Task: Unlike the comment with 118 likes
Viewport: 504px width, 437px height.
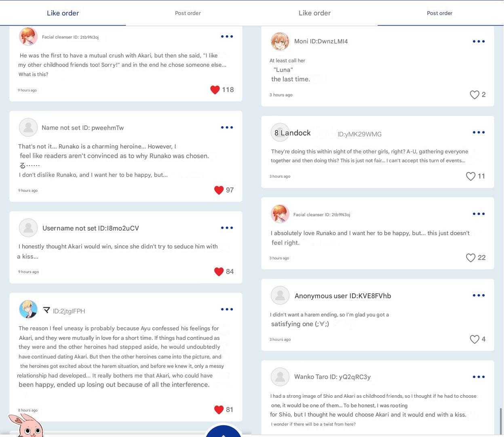Action: 215,90
